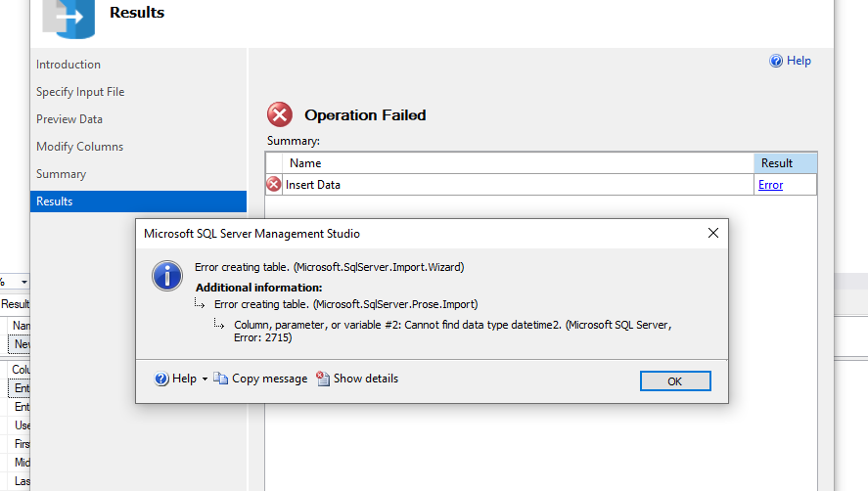Click 'Error creating table. (Microsoft.SqlServer.Prose.Import)' text
The image size is (868, 491).
click(x=346, y=304)
